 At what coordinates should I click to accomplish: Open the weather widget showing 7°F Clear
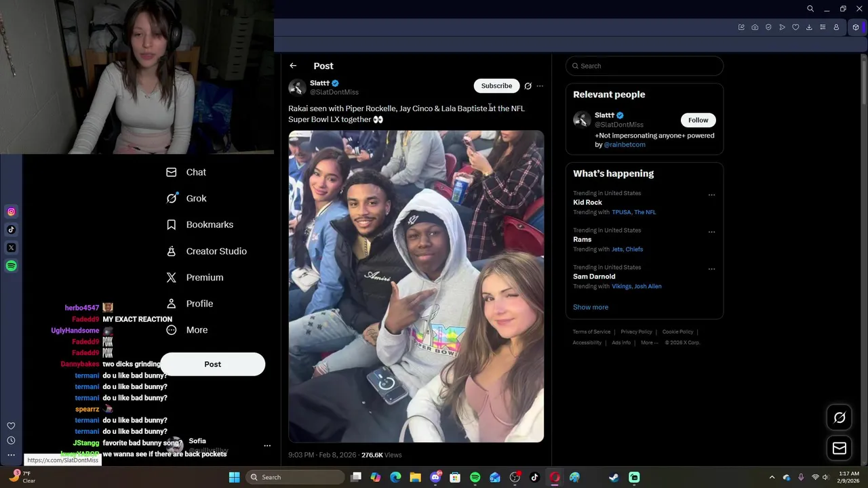pos(20,477)
